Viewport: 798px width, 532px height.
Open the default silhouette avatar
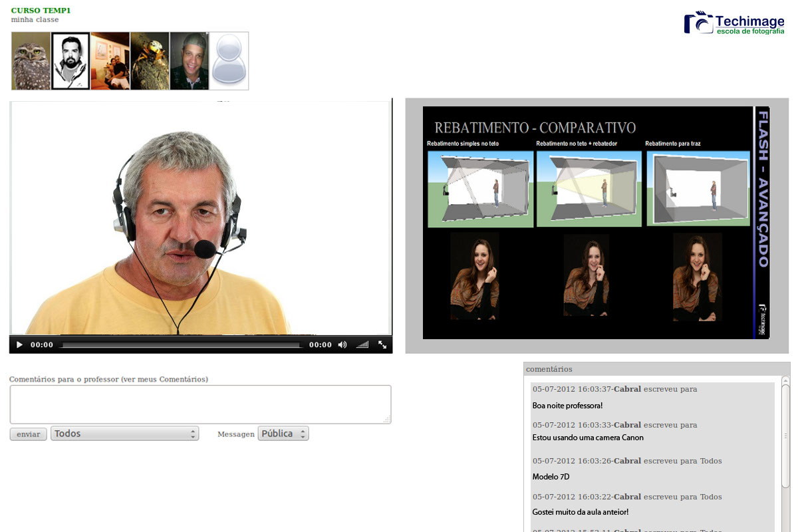point(229,61)
